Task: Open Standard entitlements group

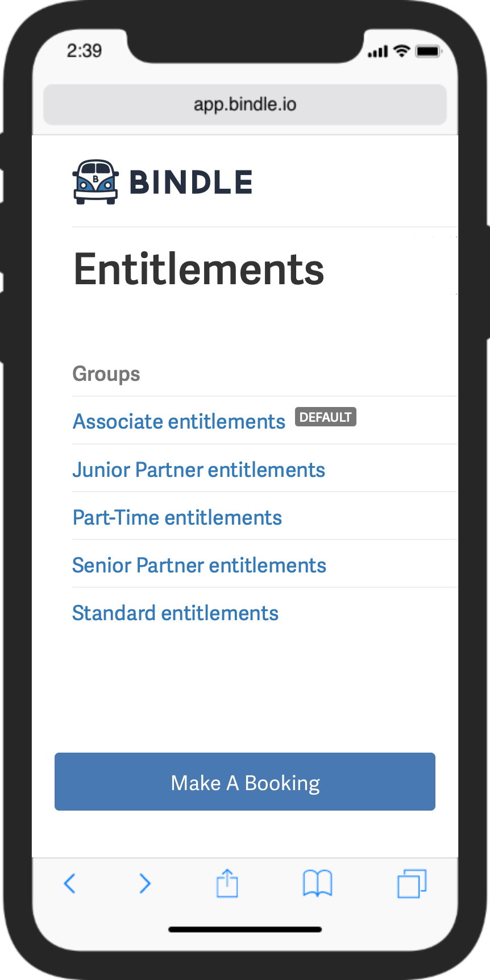Action: (175, 613)
